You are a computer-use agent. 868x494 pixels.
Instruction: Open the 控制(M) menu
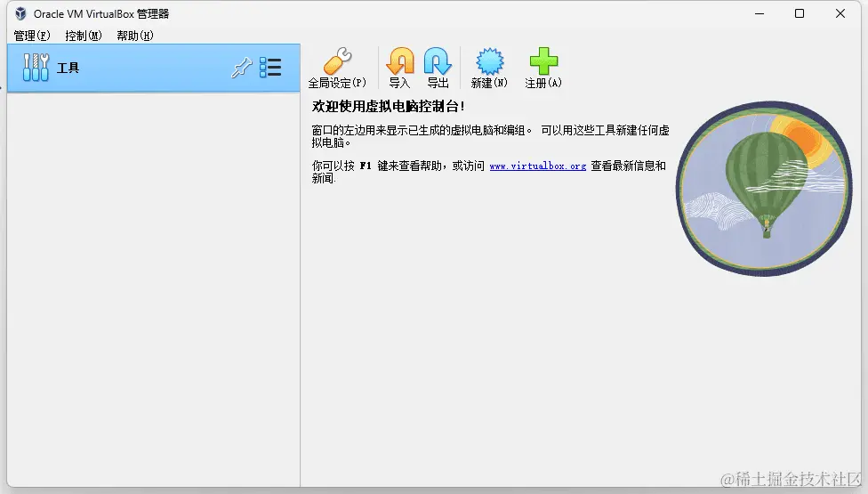pyautogui.click(x=84, y=36)
